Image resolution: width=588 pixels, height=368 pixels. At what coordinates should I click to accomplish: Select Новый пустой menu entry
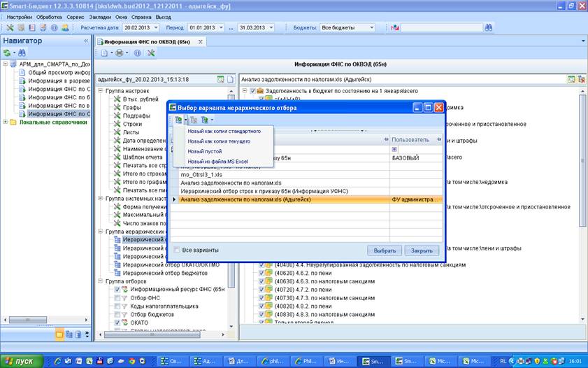pyautogui.click(x=205, y=151)
